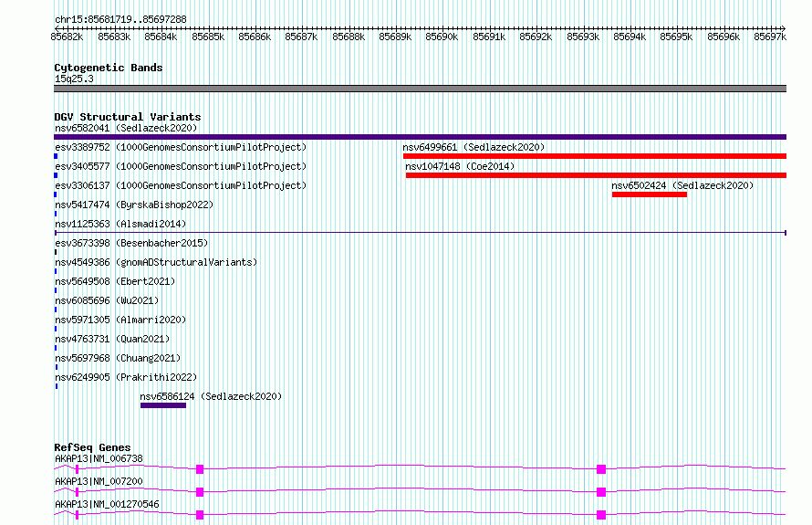Image resolution: width=812 pixels, height=525 pixels.
Task: Select the AKAP13 NM_007200 transcript label
Action: click(99, 481)
